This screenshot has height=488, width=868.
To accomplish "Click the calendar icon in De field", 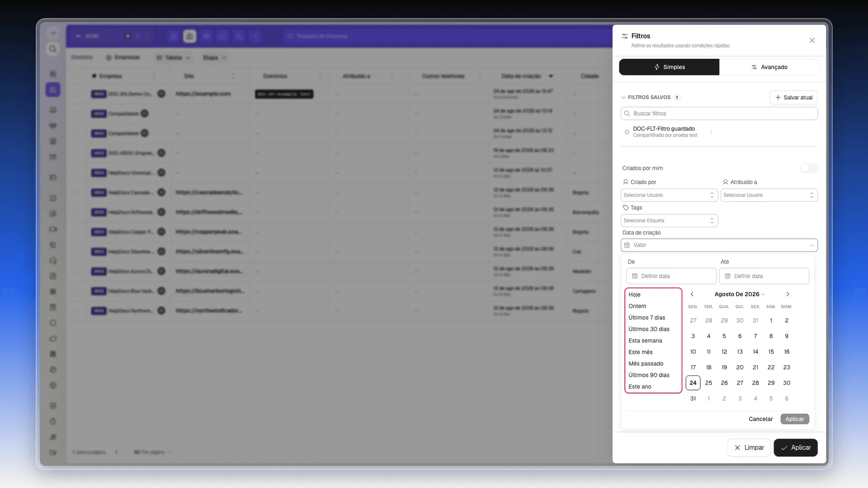I will coord(635,276).
